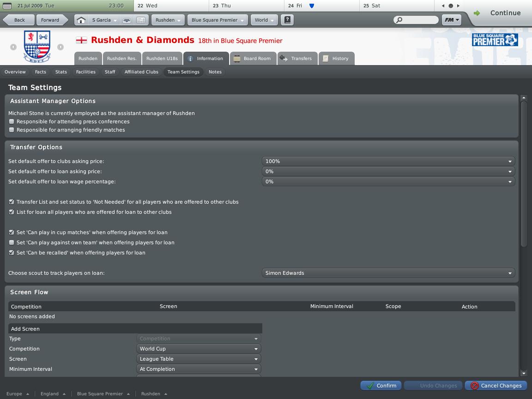Enable assistant attending press conferences
This screenshot has width=532, height=399.
click(12, 121)
